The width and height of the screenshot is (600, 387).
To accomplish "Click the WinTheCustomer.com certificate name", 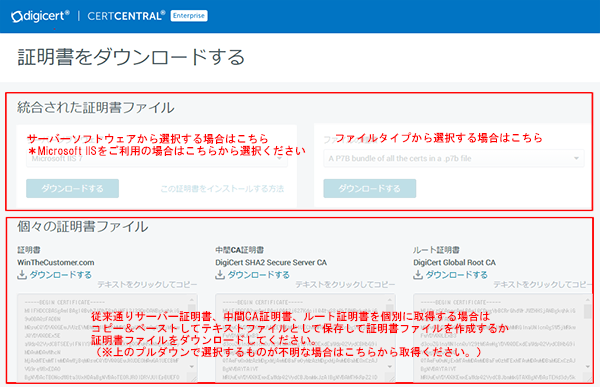I will [x=56, y=263].
